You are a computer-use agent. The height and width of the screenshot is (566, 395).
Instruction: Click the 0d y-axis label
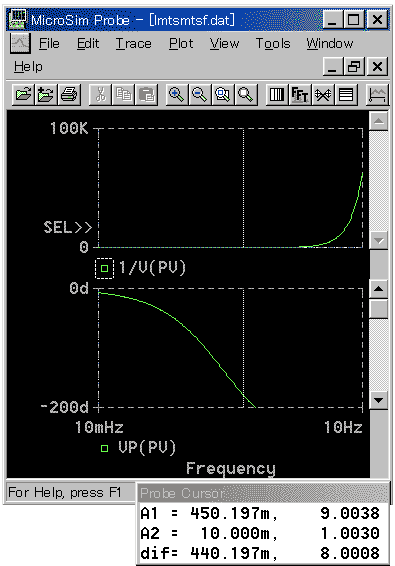pyautogui.click(x=79, y=288)
